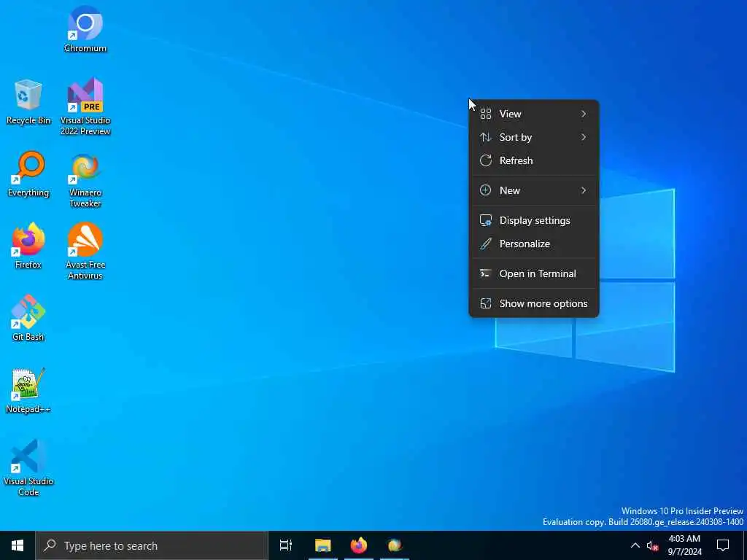Open the Chromium desktop shortcut
Screen dimensions: 747x560
coord(85,29)
